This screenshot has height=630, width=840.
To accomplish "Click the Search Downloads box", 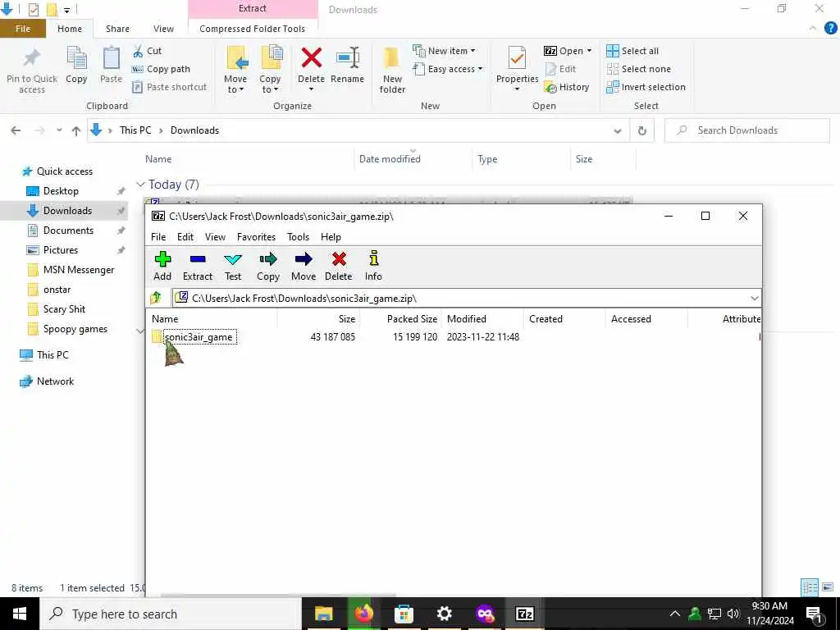I will click(x=747, y=130).
